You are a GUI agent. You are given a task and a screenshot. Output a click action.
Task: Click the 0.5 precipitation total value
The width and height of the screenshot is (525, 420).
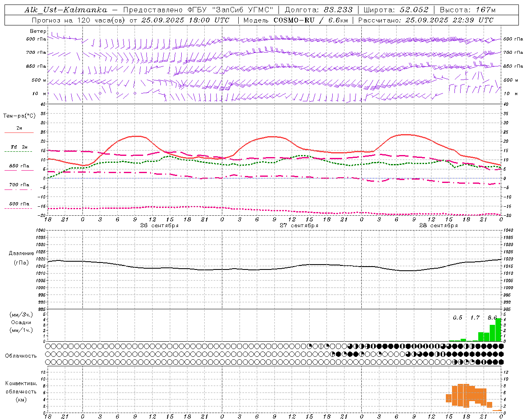point(457,318)
